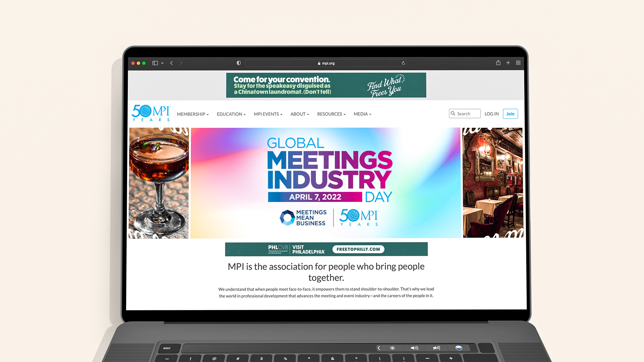Open the sidebar options chevron
Image resolution: width=644 pixels, height=362 pixels.
[162, 63]
